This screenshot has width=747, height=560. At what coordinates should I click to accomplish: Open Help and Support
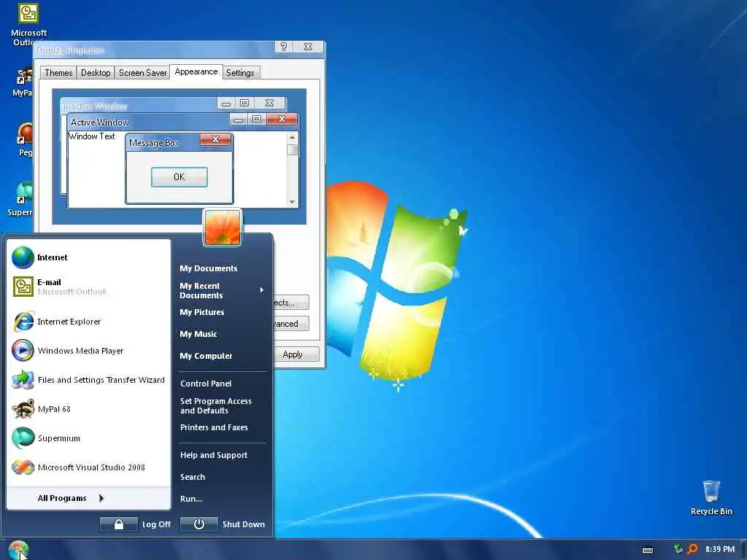click(x=214, y=455)
